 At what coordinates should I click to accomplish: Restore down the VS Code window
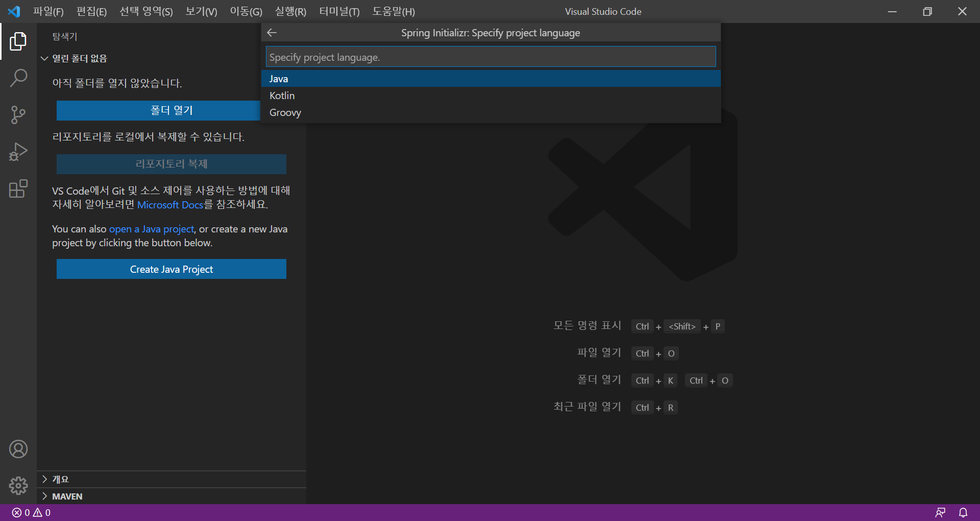click(x=927, y=11)
